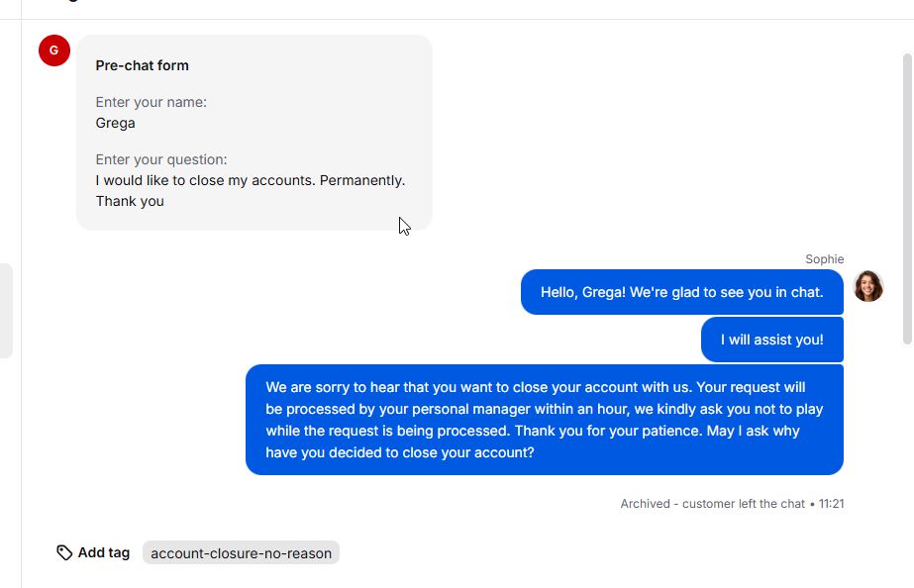Click the 11:21 archive timestamp
The image size is (914, 588).
831,504
